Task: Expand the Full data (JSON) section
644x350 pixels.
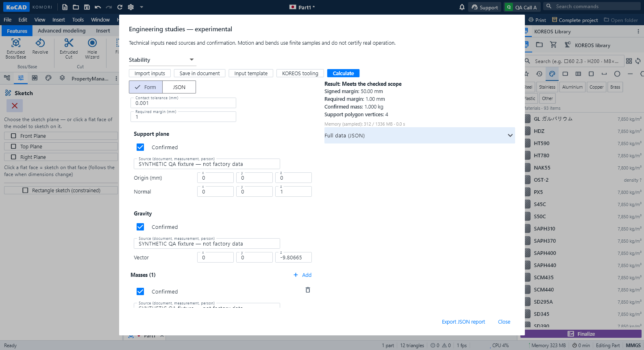Action: pyautogui.click(x=420, y=135)
